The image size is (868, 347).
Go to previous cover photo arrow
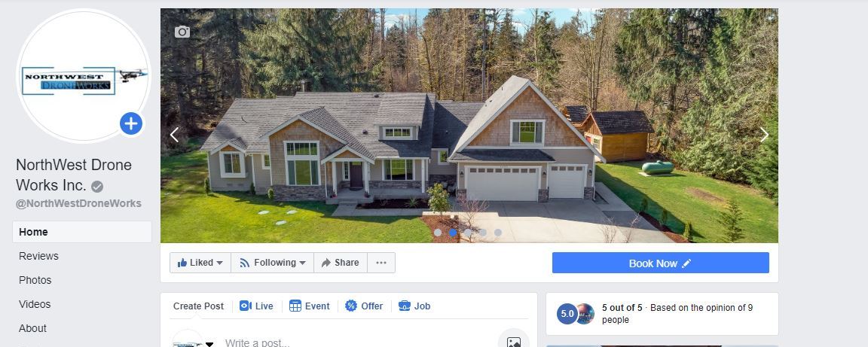tap(174, 135)
